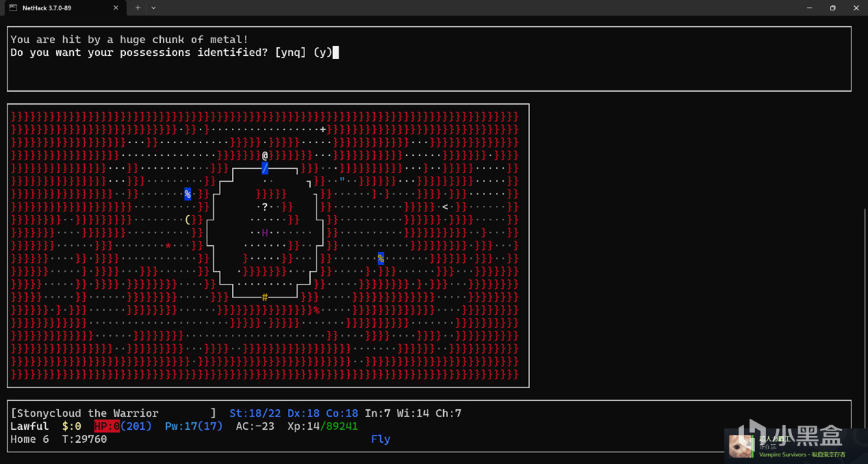Click the $:0 gold counter

pyautogui.click(x=72, y=426)
